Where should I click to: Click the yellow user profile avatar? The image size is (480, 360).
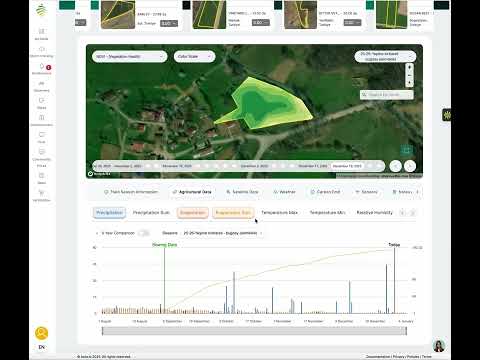point(42,333)
